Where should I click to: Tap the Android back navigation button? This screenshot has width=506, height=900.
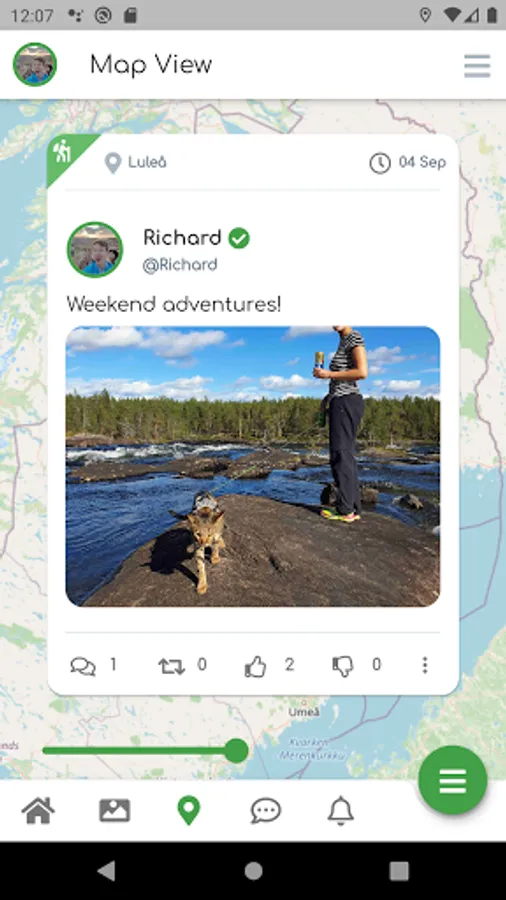coord(106,871)
